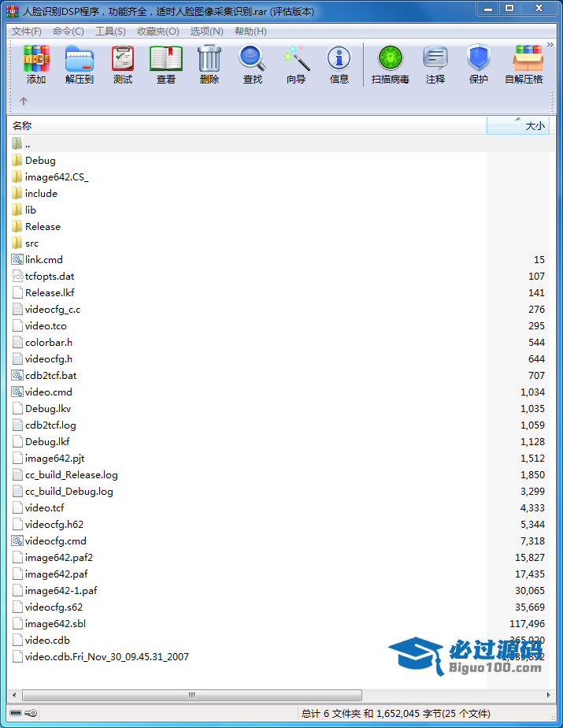Open the Tools (工具) menu

[110, 31]
